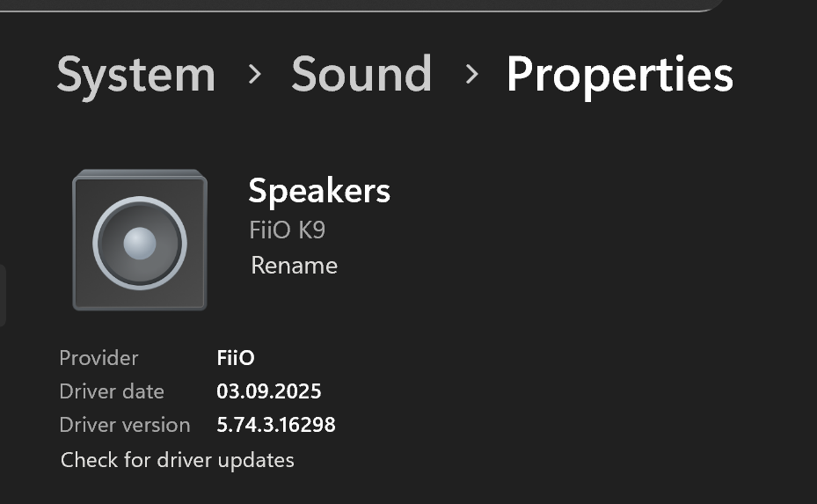Click the chevron between Sound and Properties

pyautogui.click(x=471, y=74)
